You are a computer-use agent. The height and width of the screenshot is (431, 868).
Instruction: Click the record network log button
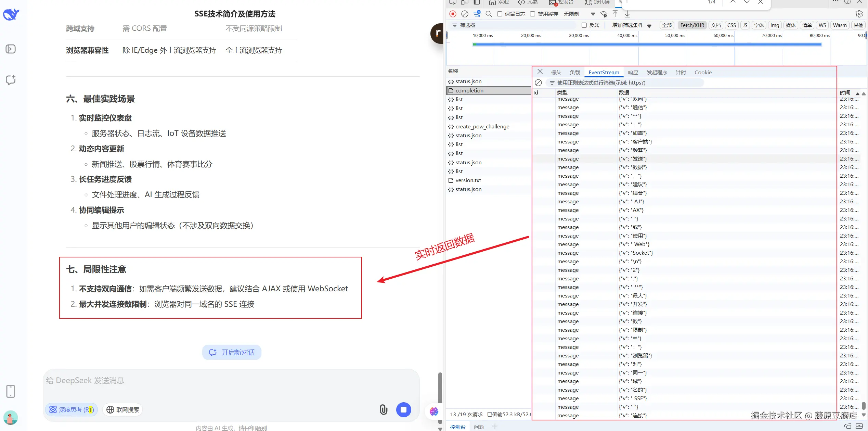[453, 14]
